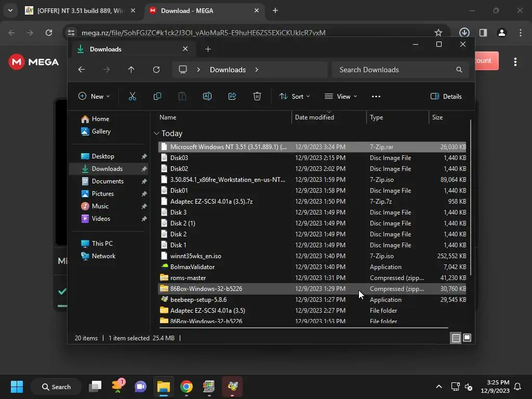Open Chrome three-dot menu
The width and height of the screenshot is (532, 399).
(521, 33)
